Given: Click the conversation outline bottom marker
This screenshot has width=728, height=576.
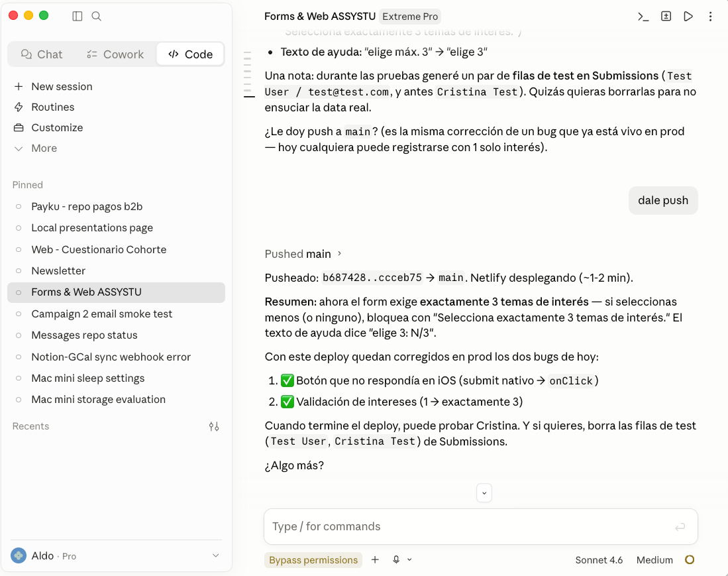Looking at the screenshot, I should click(x=249, y=97).
